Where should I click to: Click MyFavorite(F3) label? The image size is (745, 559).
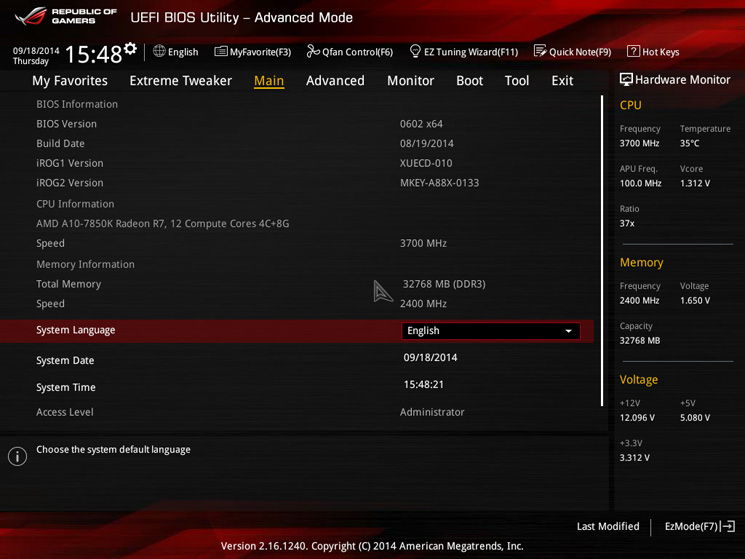[x=260, y=52]
